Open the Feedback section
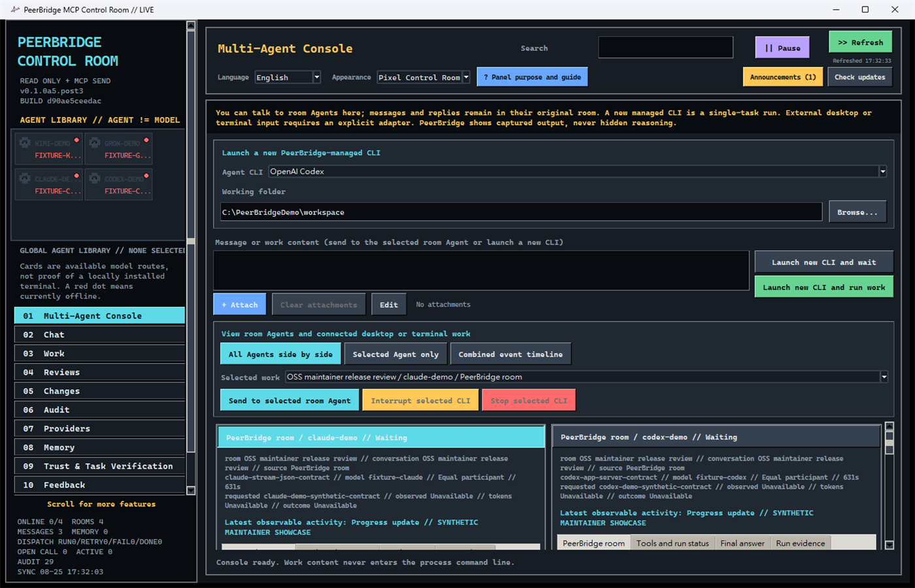The width and height of the screenshot is (915, 588). [99, 485]
